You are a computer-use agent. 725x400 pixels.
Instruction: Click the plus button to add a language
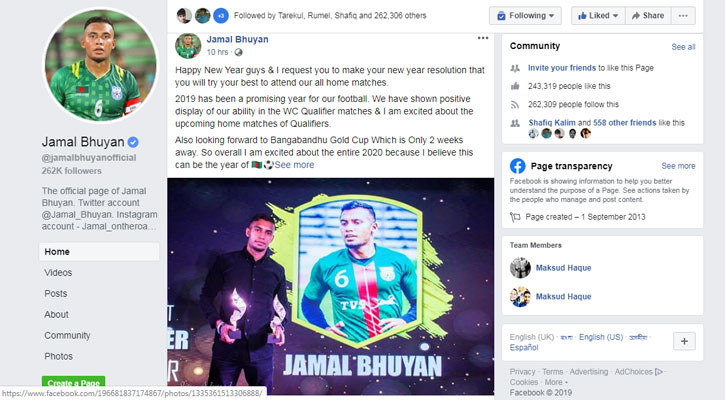(684, 341)
